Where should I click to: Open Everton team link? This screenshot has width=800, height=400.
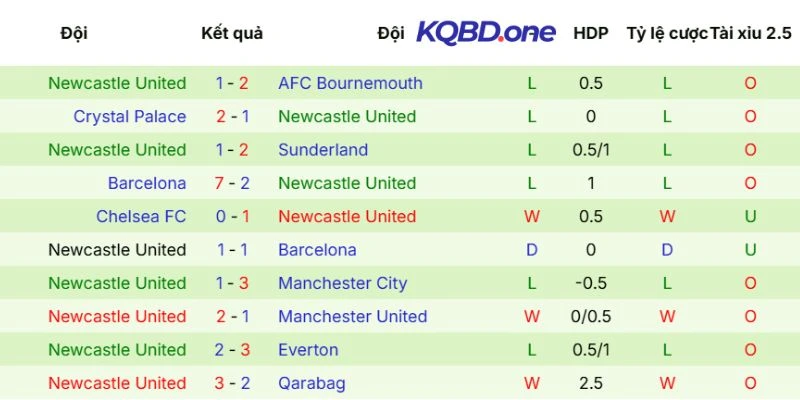click(x=308, y=350)
